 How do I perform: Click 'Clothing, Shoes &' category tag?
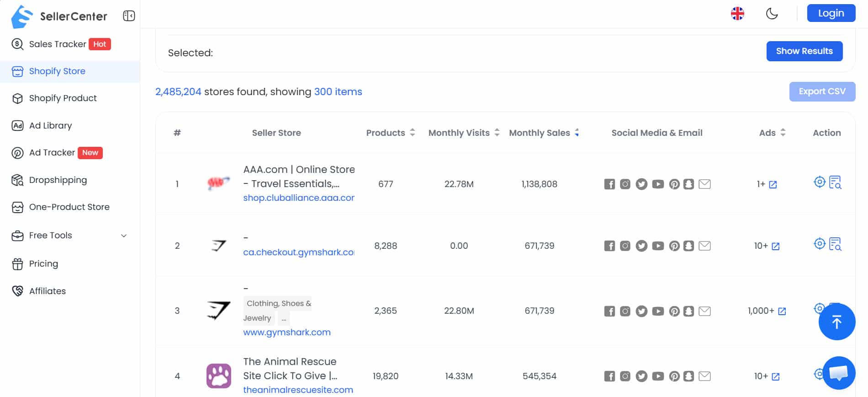coord(279,304)
